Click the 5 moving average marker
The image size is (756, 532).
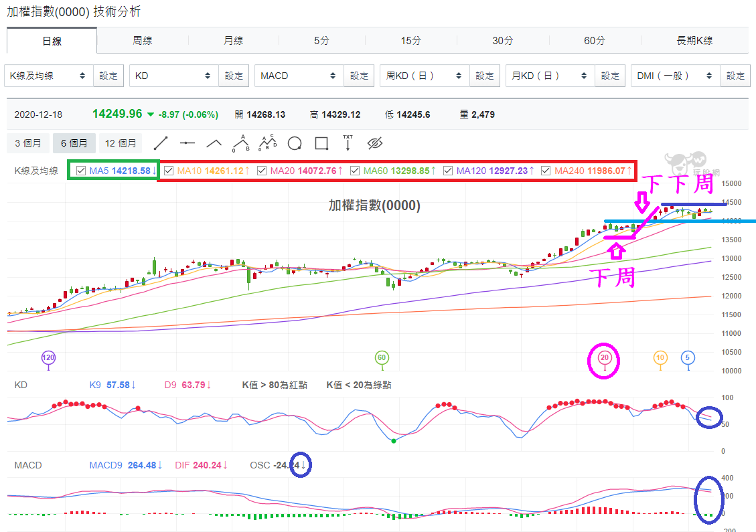(x=688, y=357)
